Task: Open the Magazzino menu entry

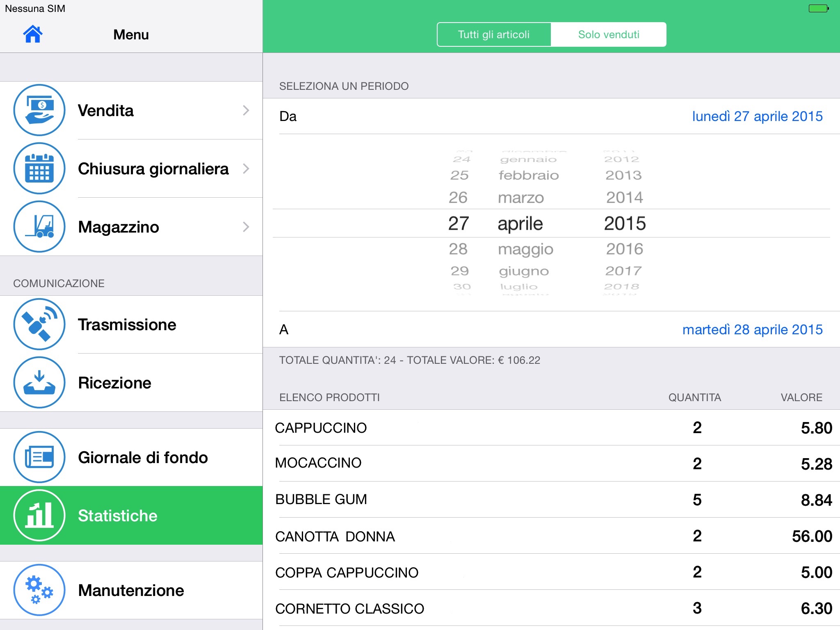Action: [x=131, y=227]
